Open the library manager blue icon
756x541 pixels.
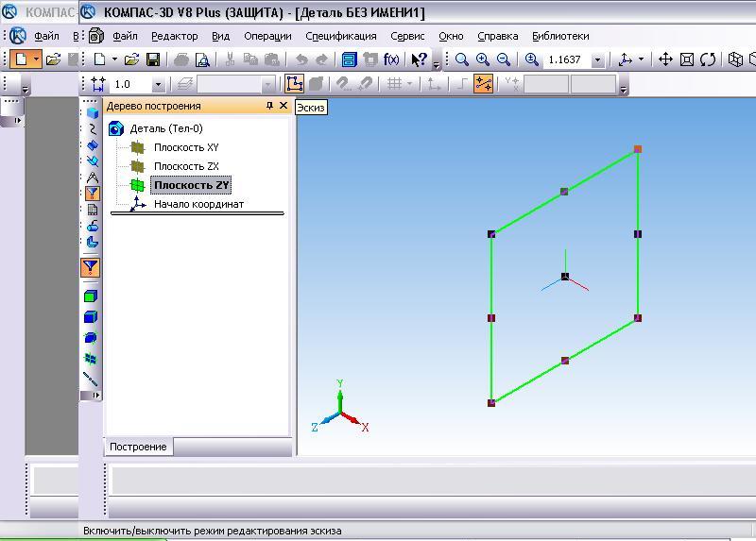coord(349,59)
